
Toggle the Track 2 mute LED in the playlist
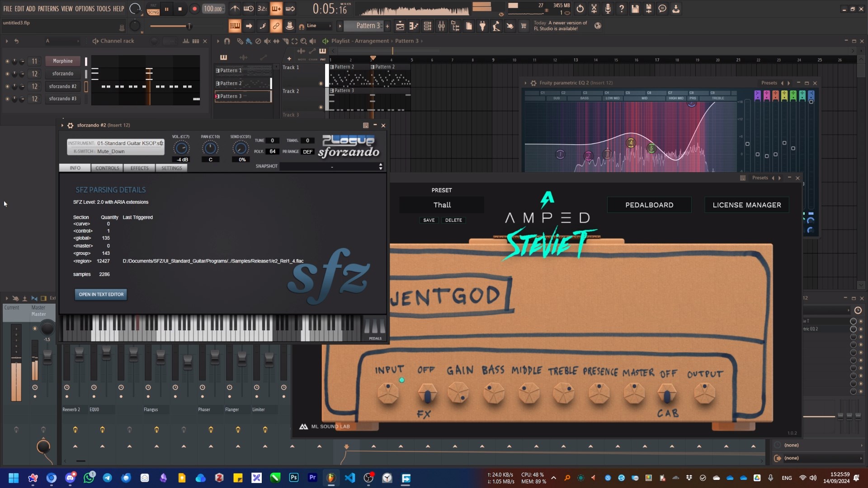coord(321,108)
